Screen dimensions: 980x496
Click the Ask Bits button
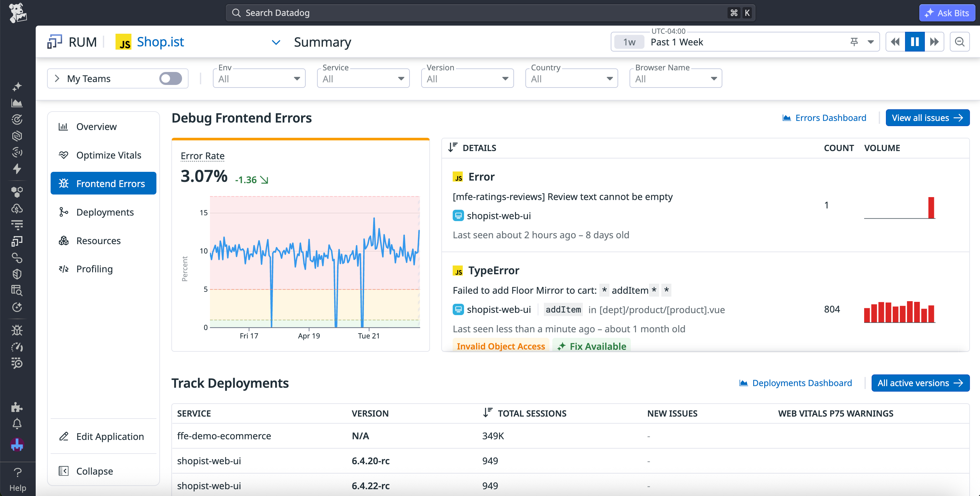tap(947, 13)
